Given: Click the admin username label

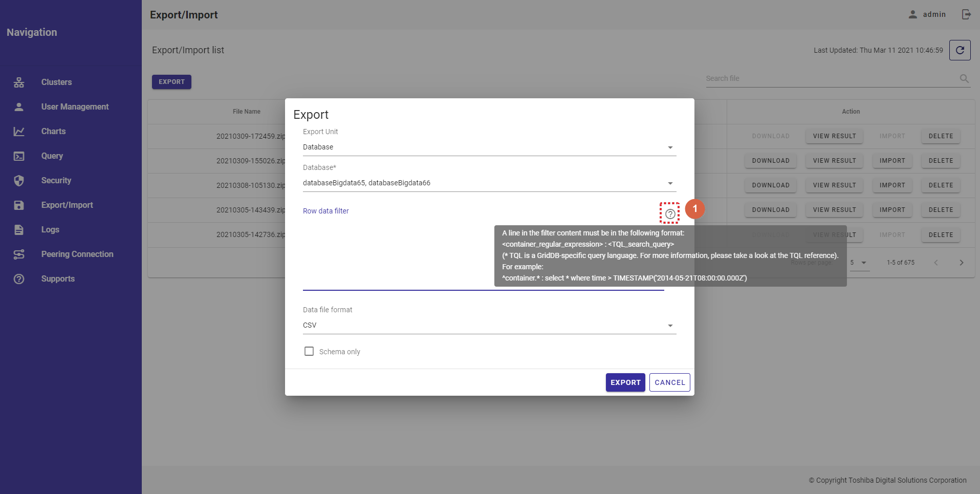Looking at the screenshot, I should 934,14.
